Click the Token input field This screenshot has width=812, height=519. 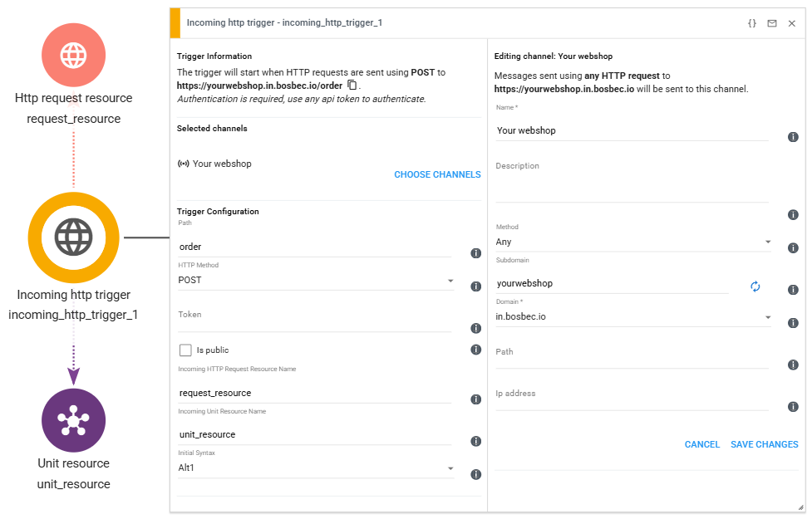coord(316,320)
